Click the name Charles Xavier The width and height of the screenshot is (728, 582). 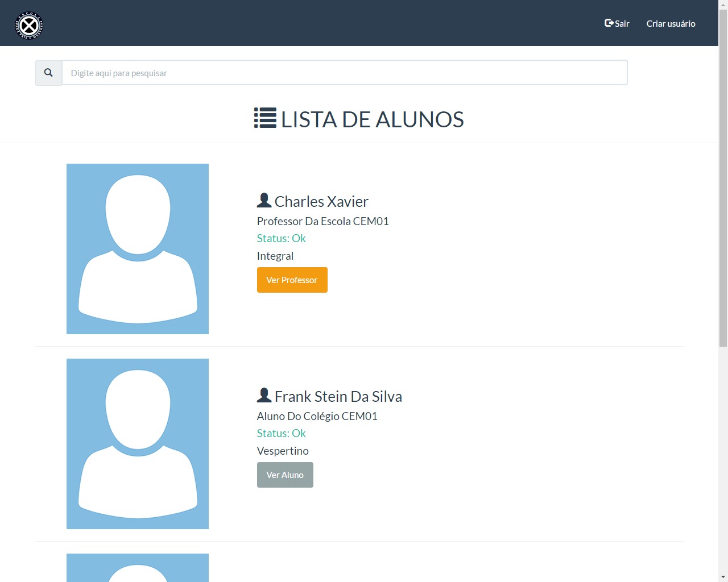point(321,201)
